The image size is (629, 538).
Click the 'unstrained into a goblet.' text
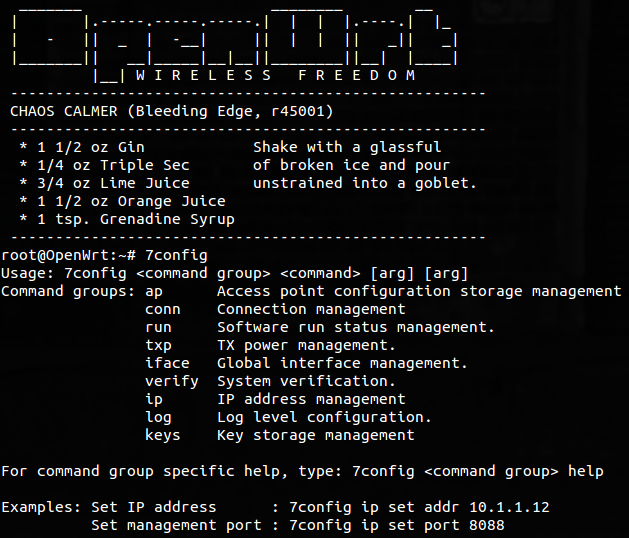pos(365,183)
